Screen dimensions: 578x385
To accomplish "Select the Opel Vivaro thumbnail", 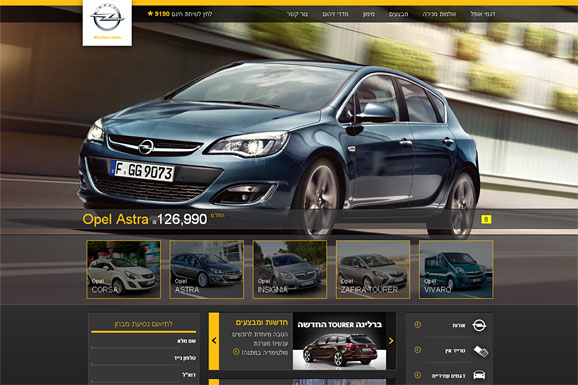I will 456,270.
